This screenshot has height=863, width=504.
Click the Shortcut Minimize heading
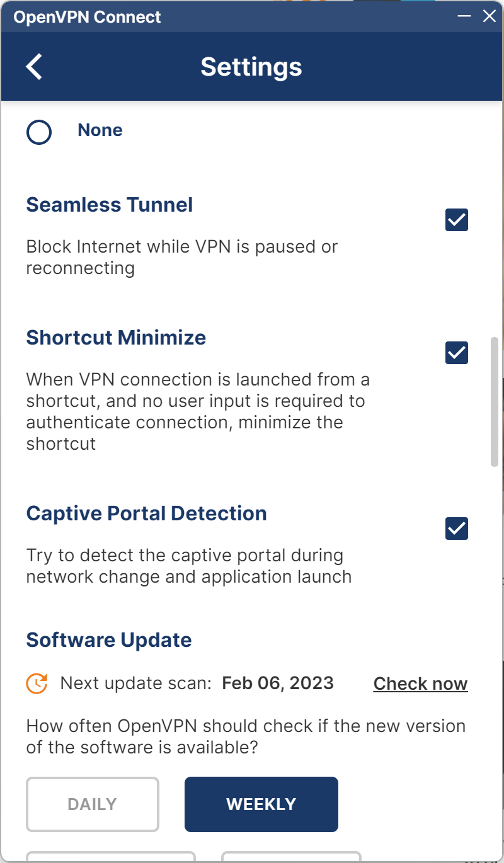116,338
